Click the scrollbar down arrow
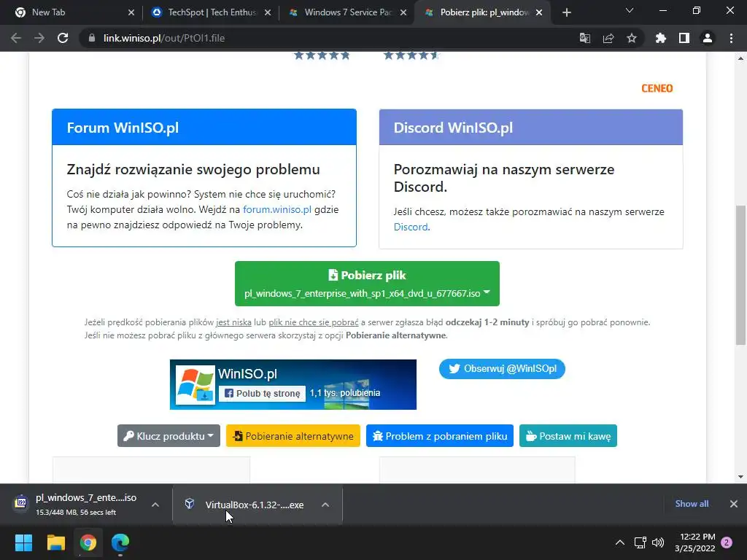 [740, 477]
